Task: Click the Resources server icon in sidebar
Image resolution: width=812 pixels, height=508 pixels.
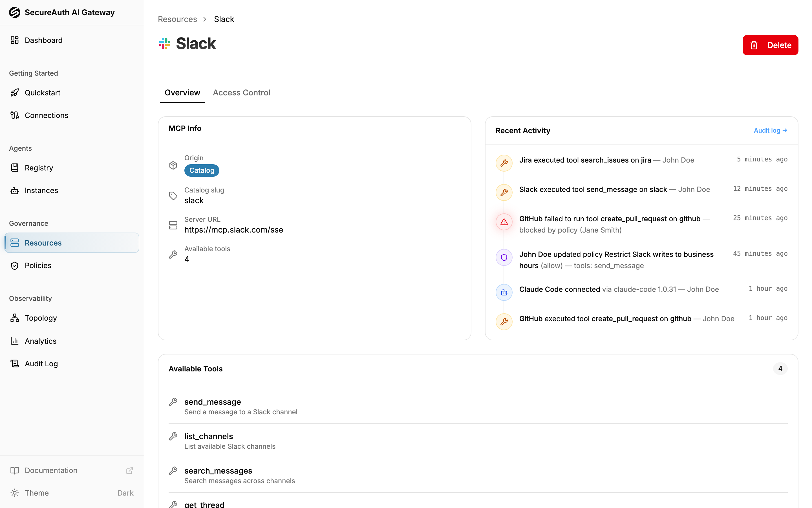Action: tap(14, 243)
